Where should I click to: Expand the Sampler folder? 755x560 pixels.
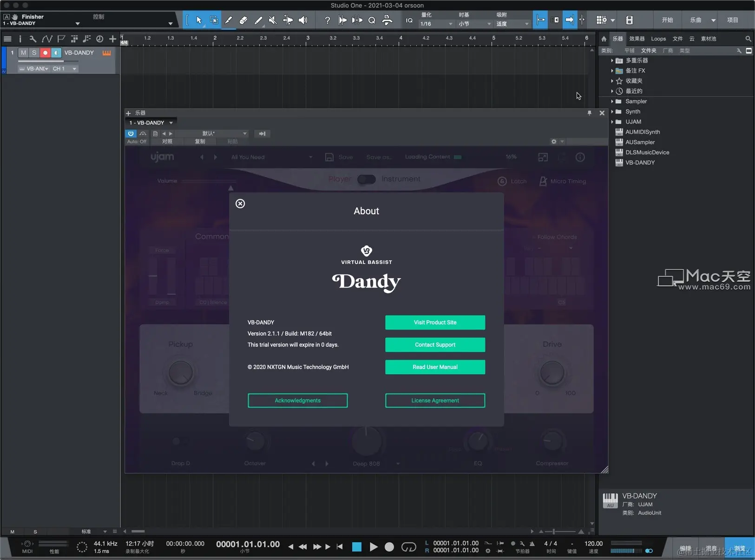pos(612,101)
